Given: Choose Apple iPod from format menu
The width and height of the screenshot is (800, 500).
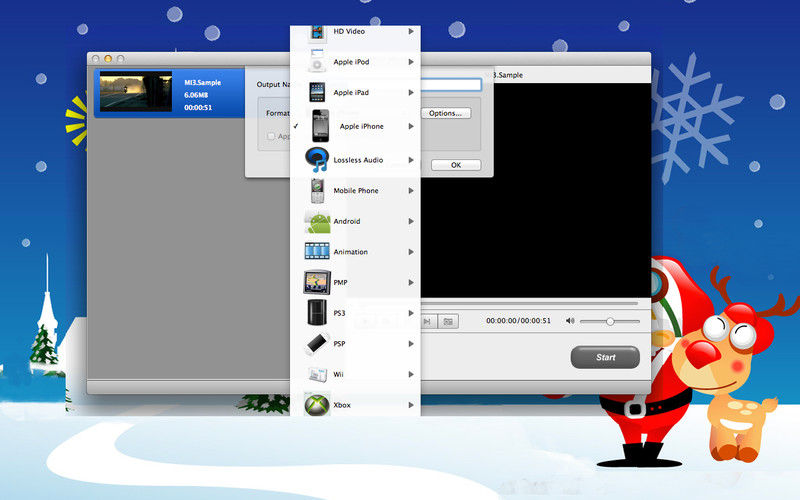Looking at the screenshot, I should [355, 62].
